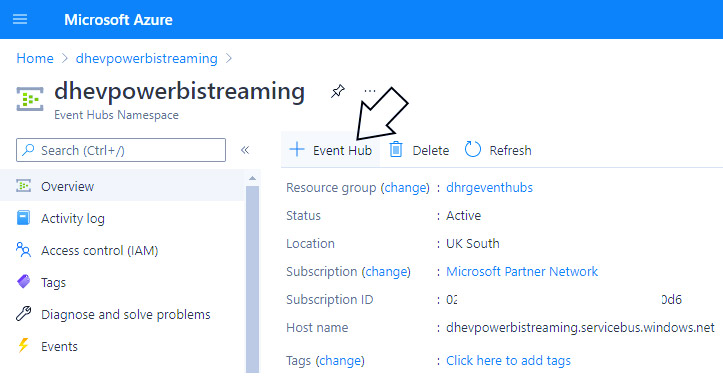The height and width of the screenshot is (390, 723).
Task: Open the Azure portal hamburger menu
Action: (20, 19)
